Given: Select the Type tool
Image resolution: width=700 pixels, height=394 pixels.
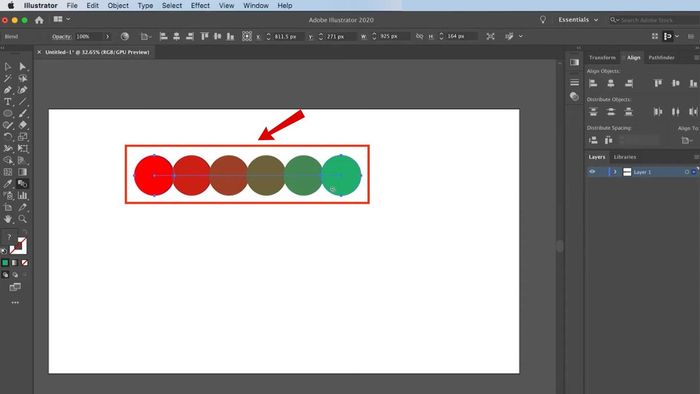Looking at the screenshot, I should point(8,102).
